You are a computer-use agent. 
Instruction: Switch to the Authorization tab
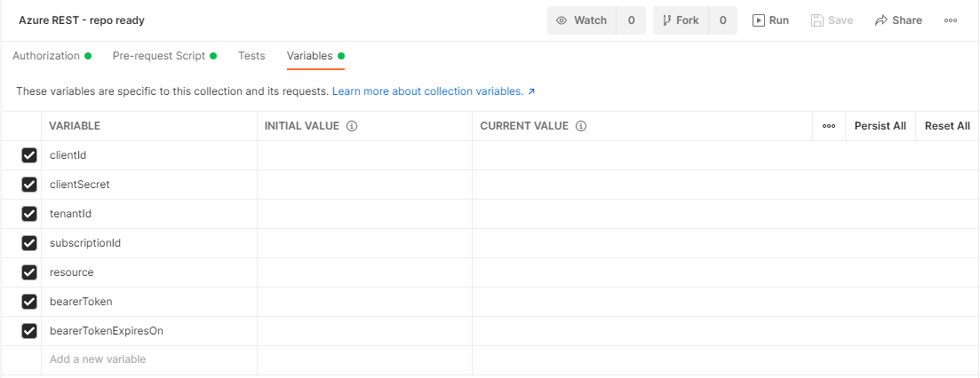click(x=52, y=56)
